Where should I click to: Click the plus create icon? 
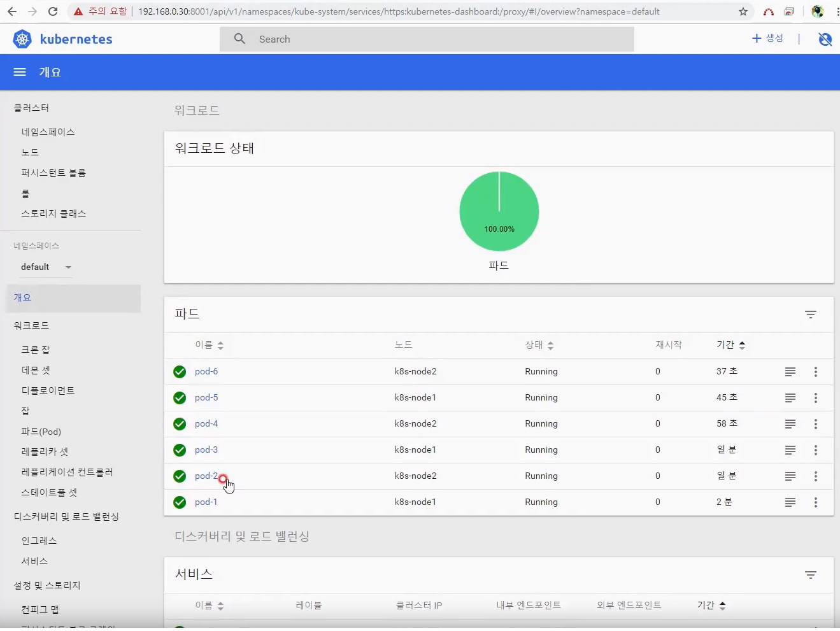757,38
